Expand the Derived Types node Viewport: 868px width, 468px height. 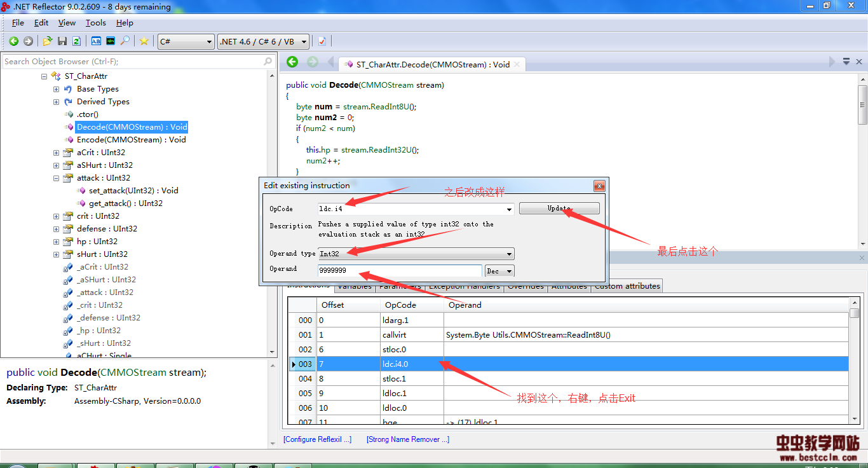pos(57,102)
